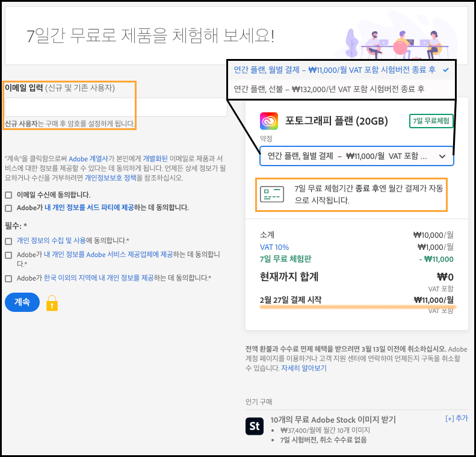The width and height of the screenshot is (476, 457).
Task: Open 개인 정보의 수집 및 사용 link
Action: (51, 240)
